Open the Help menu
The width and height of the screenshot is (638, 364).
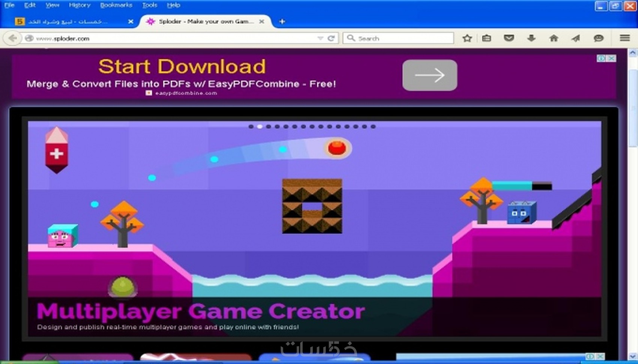point(173,5)
